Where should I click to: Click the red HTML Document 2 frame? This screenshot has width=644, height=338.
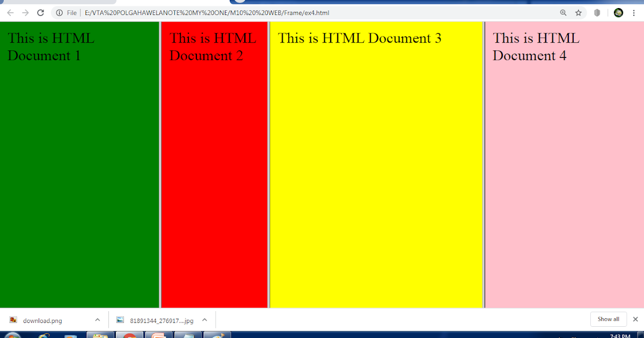pyautogui.click(x=214, y=161)
